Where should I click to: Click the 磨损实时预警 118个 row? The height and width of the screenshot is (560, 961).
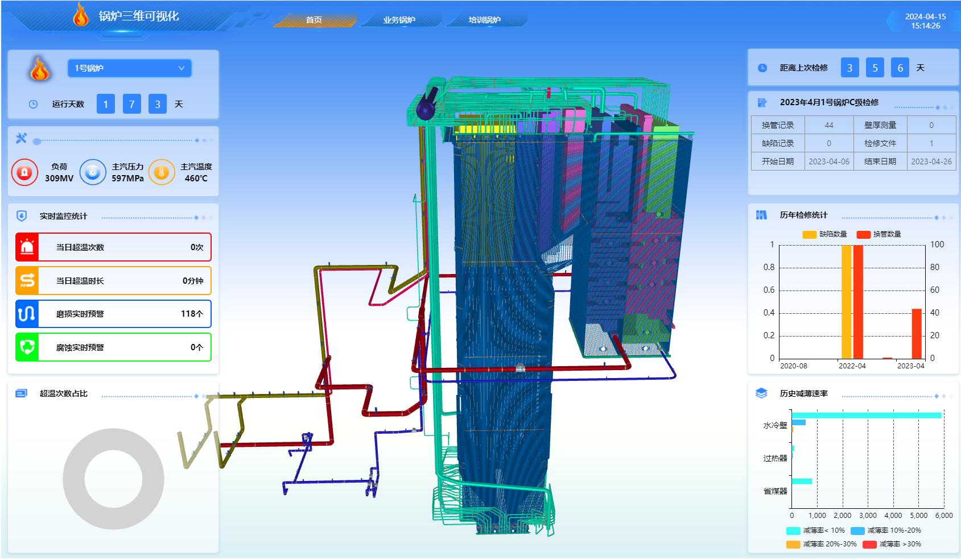point(113,314)
